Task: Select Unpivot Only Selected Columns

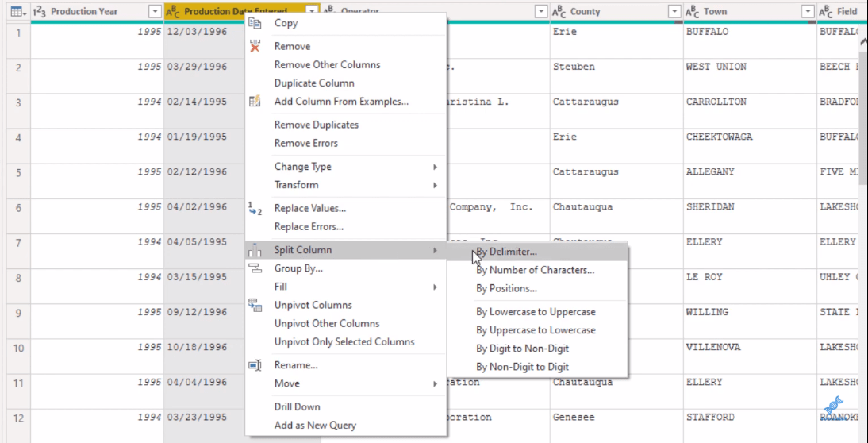Action: tap(347, 341)
